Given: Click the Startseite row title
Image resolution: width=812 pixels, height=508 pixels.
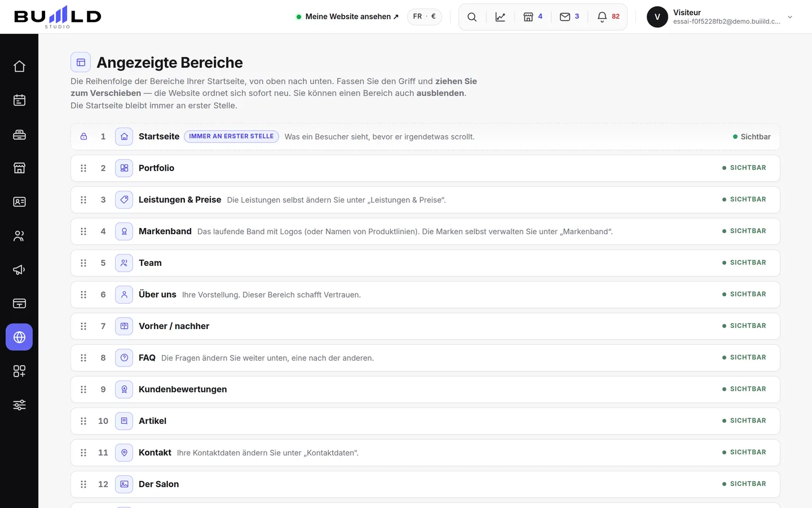Looking at the screenshot, I should pos(159,137).
